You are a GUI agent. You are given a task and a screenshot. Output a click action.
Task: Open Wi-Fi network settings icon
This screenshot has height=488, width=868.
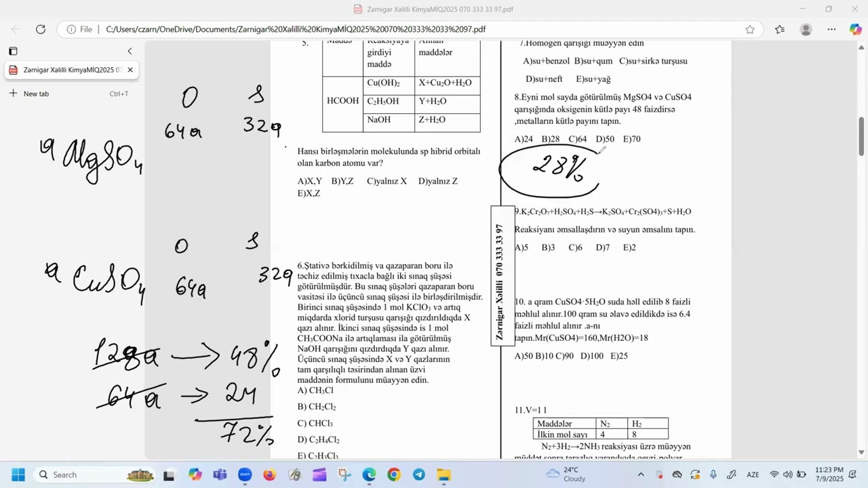click(774, 474)
